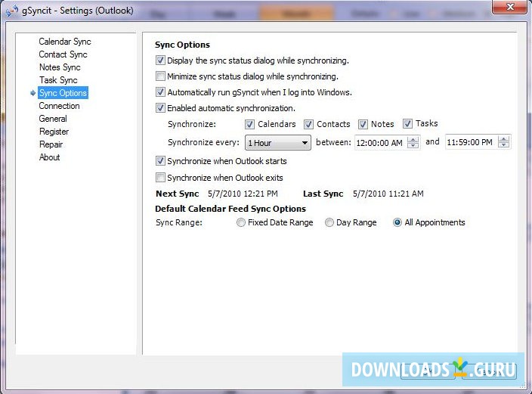The image size is (532, 394).
Task: Click the 12:00:00 AM start time field
Action: [x=380, y=143]
